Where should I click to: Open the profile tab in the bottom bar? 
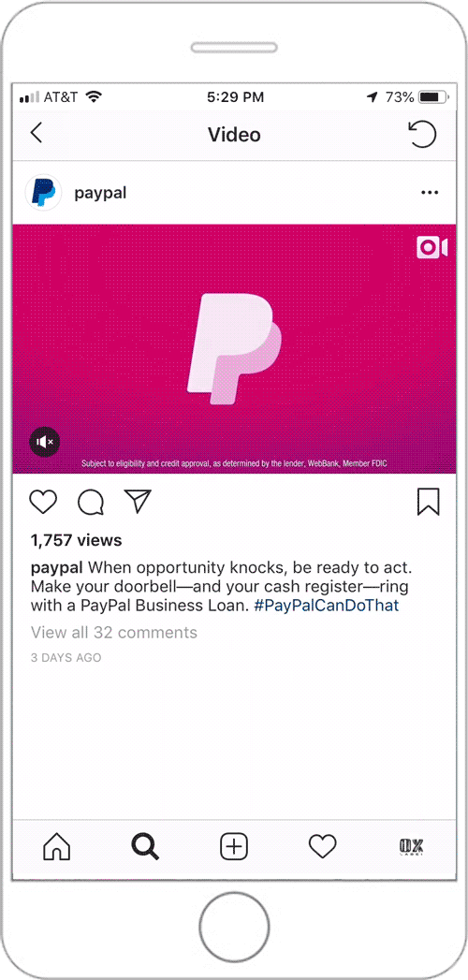(x=411, y=847)
